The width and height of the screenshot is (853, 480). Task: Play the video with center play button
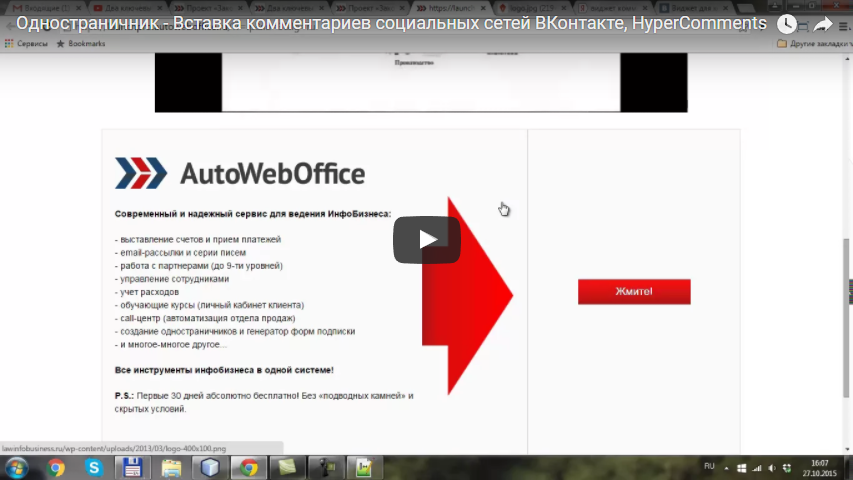tap(426, 239)
